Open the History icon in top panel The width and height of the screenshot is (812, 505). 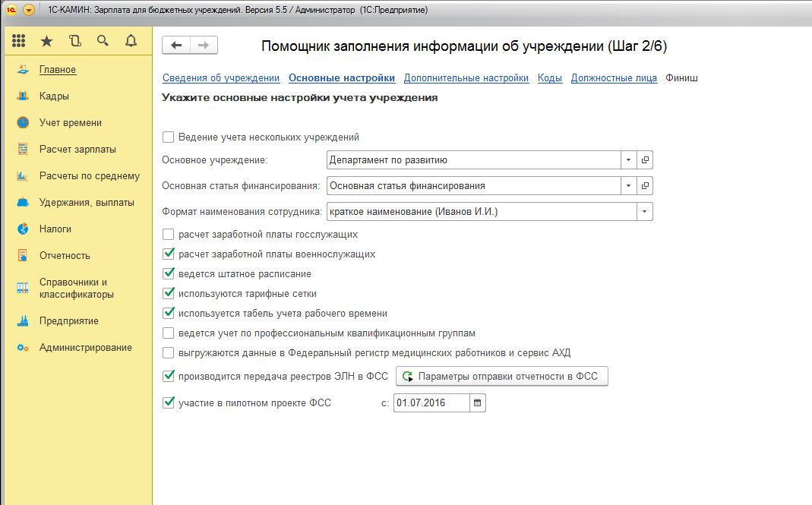[74, 41]
